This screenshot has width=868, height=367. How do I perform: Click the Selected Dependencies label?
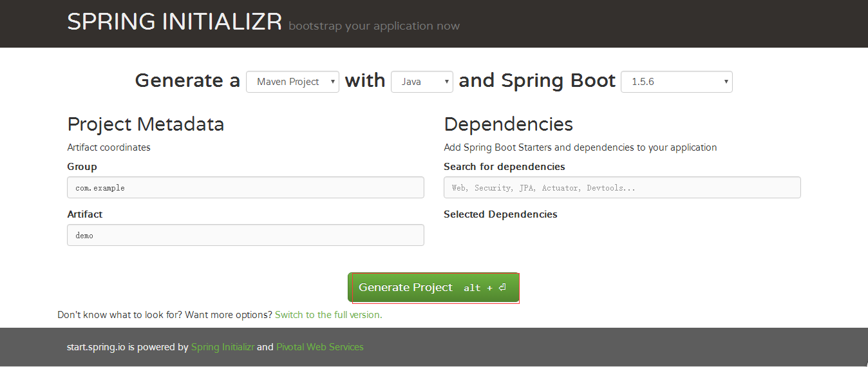pyautogui.click(x=500, y=214)
